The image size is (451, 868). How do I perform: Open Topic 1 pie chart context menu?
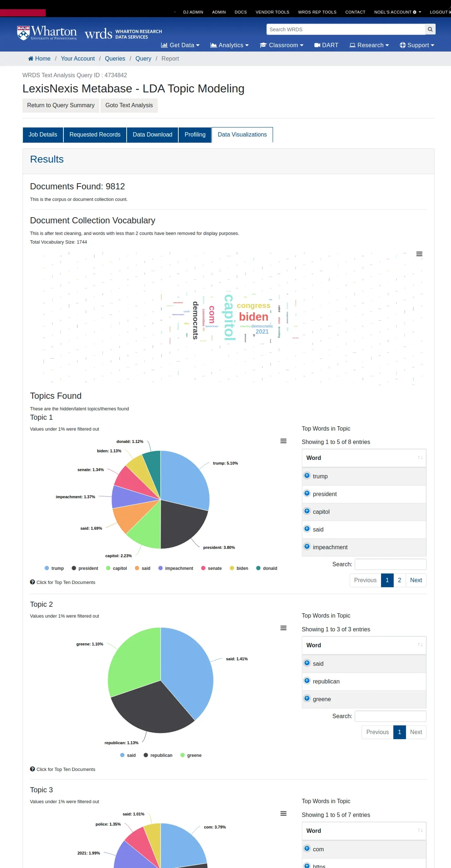click(283, 441)
